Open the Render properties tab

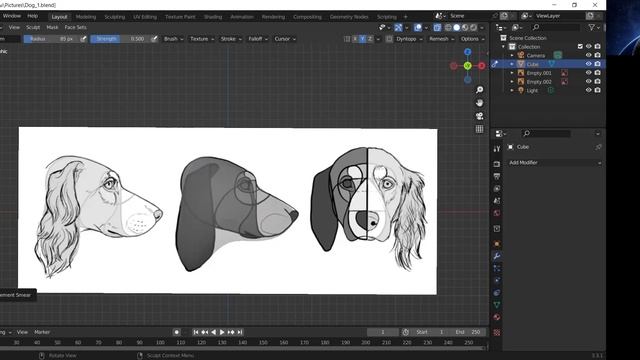point(497,164)
